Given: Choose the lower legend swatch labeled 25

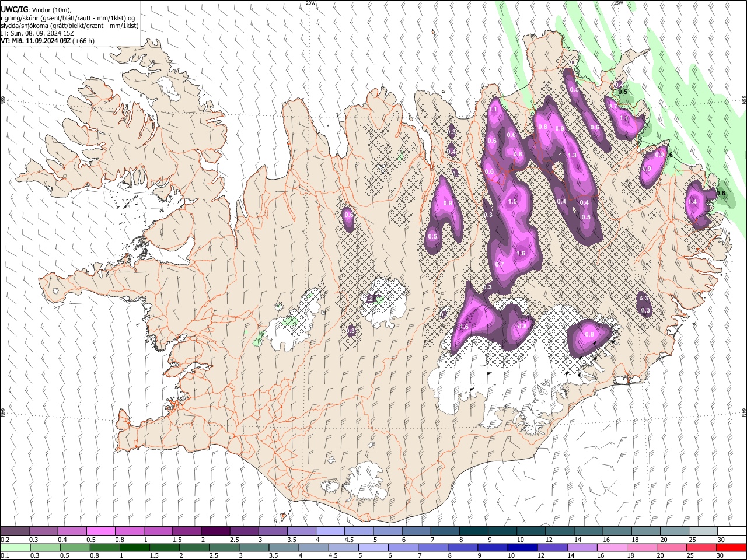Looking at the screenshot, I should pyautogui.click(x=700, y=547).
